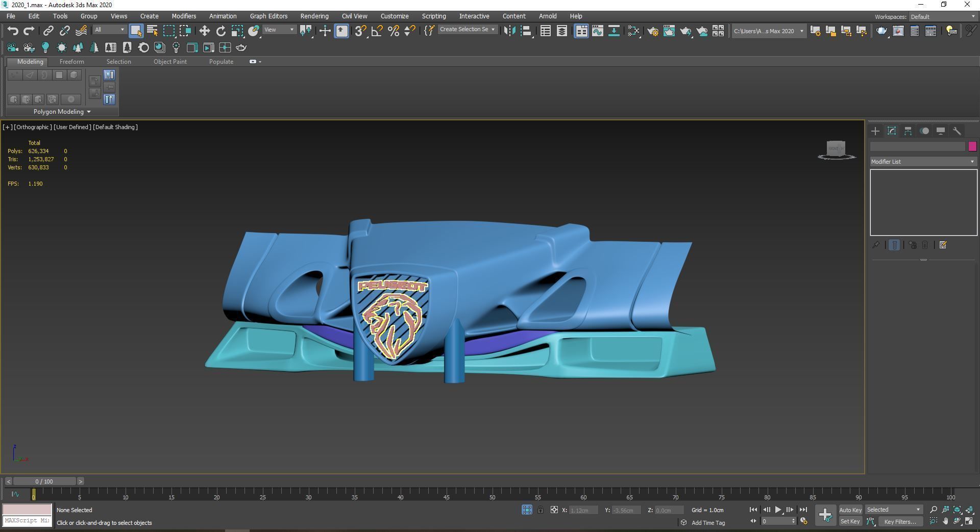Screen dimensions: 980x532
Task: Click the MAXScript mini listener field
Action: tap(27, 521)
